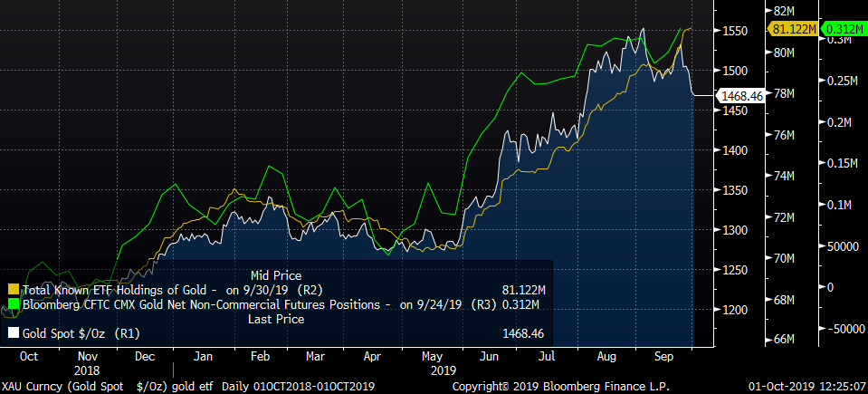Viewport: 868px width, 394px height.
Task: Click the Jul label on time axis
Action: (547, 357)
